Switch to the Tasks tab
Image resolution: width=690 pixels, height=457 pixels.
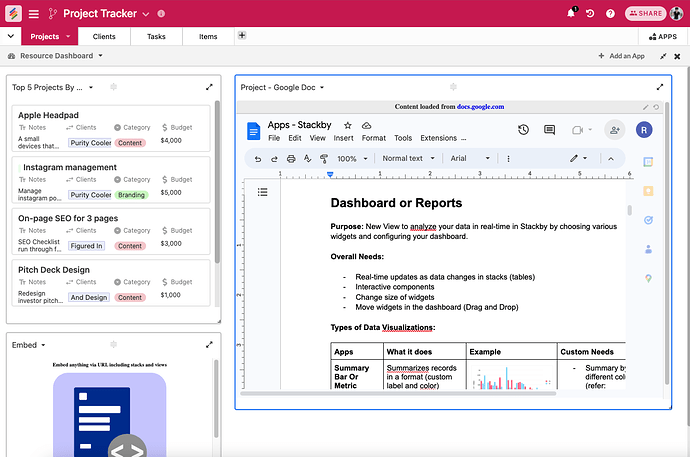tap(156, 37)
